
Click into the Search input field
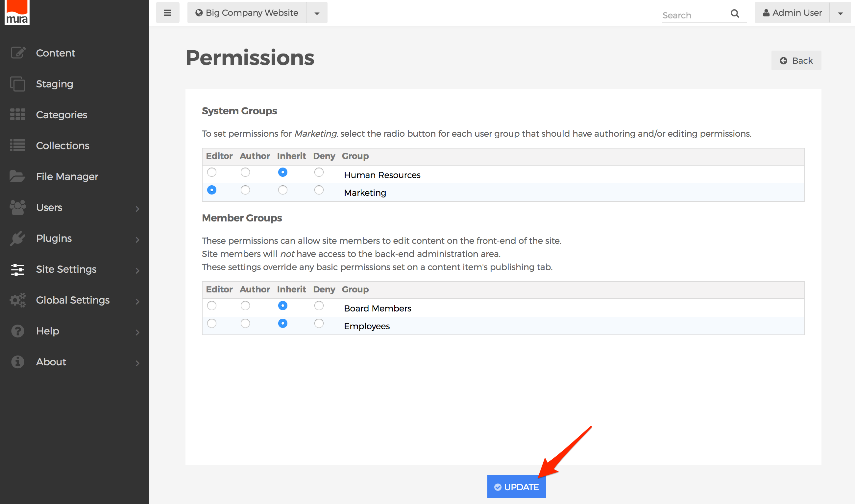[693, 15]
